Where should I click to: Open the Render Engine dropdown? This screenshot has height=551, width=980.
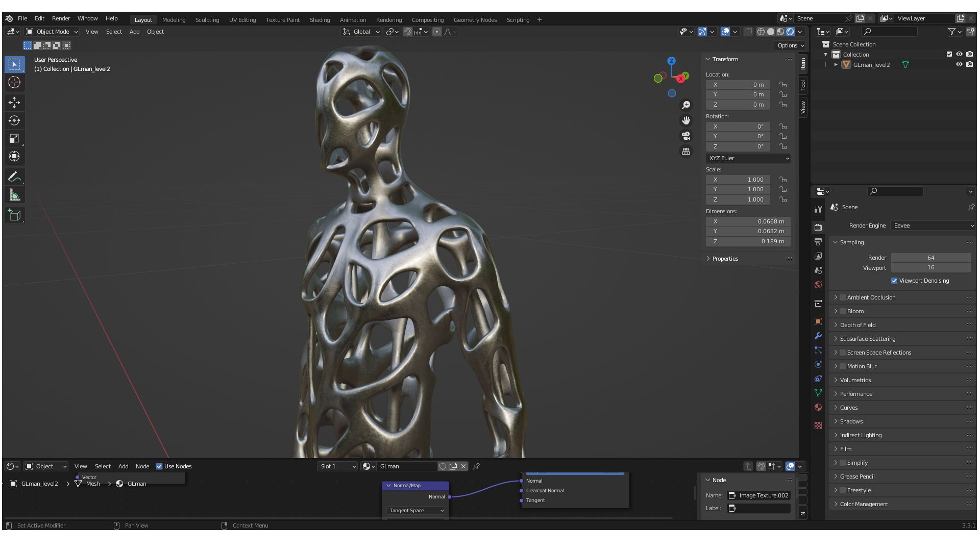(933, 226)
